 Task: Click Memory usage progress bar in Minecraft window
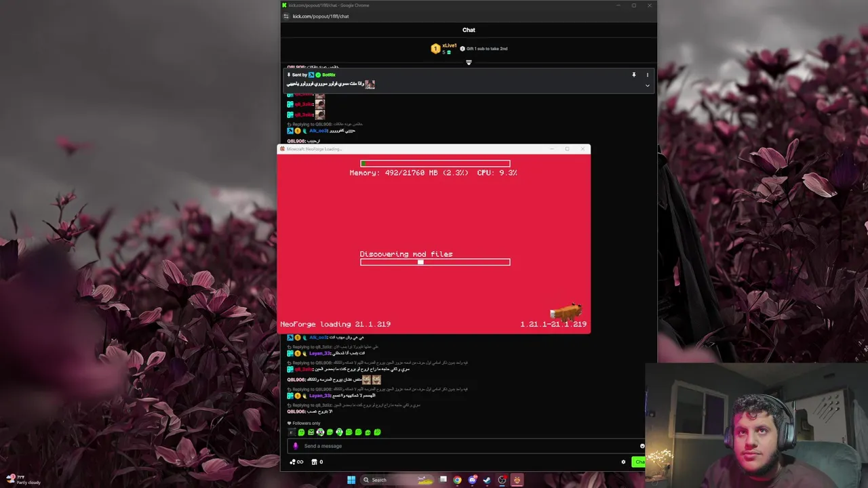click(x=435, y=163)
